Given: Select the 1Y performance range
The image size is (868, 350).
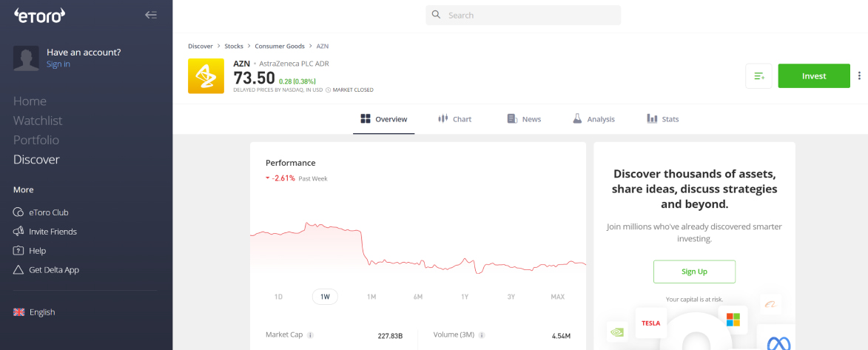Looking at the screenshot, I should [465, 297].
